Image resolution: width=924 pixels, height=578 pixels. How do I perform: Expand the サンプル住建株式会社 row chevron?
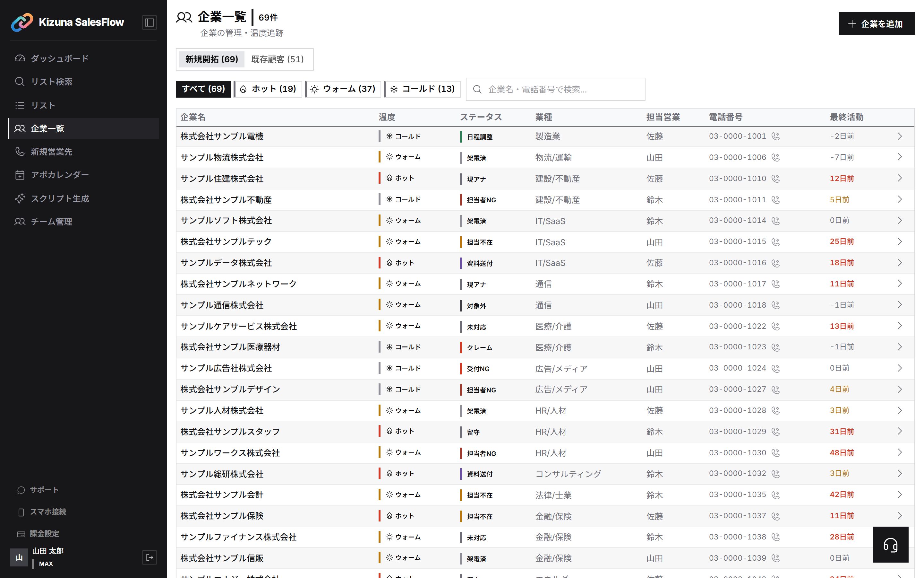click(900, 178)
